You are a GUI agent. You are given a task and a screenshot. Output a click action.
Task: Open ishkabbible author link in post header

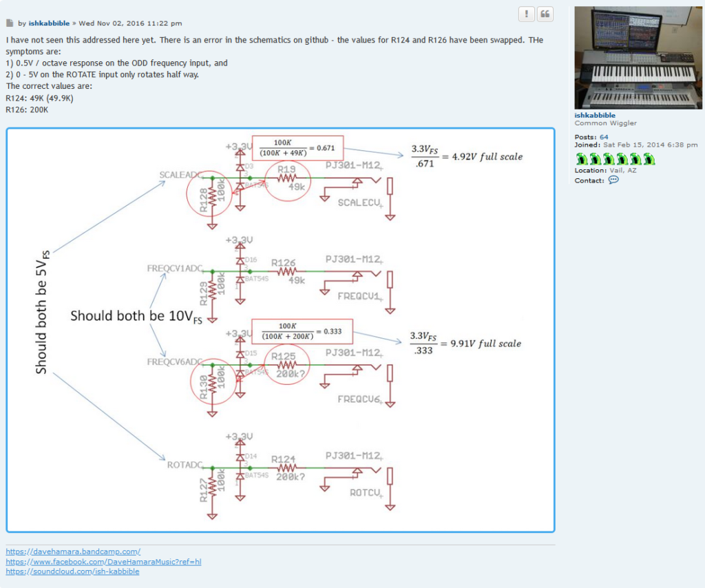pyautogui.click(x=49, y=23)
